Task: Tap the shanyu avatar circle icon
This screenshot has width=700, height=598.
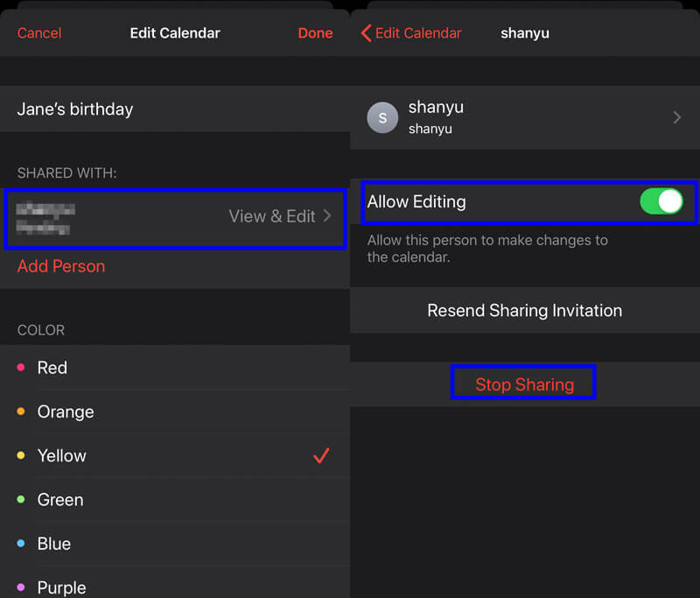Action: (382, 118)
